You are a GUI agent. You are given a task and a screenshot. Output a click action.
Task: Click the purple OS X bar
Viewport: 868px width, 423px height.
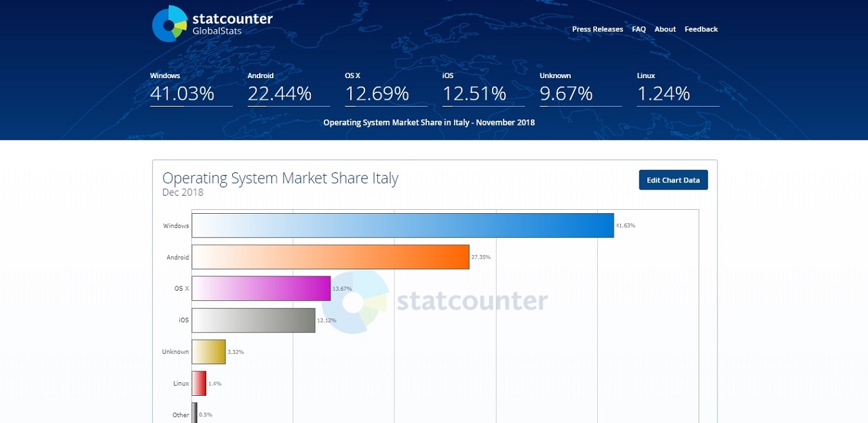(x=261, y=289)
